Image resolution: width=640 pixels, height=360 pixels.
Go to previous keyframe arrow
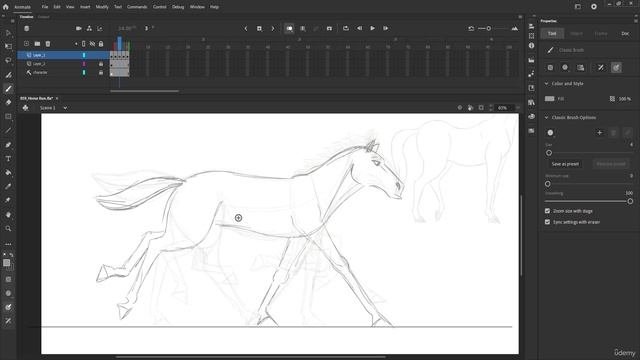coord(246,29)
